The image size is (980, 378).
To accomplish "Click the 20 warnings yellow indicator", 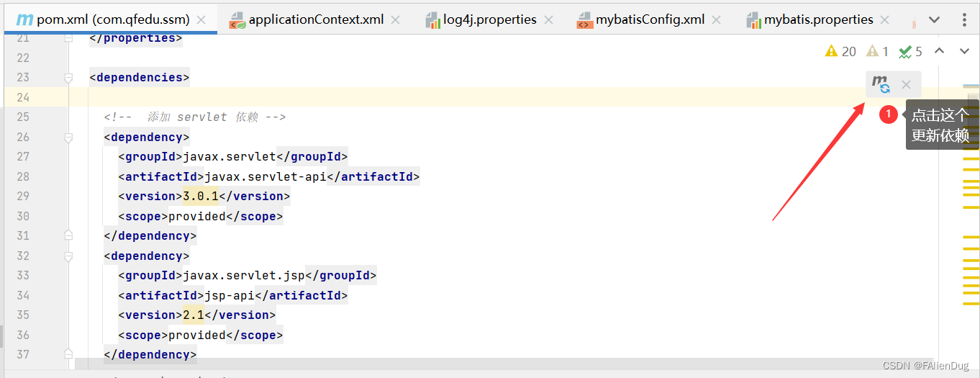I will pos(840,51).
